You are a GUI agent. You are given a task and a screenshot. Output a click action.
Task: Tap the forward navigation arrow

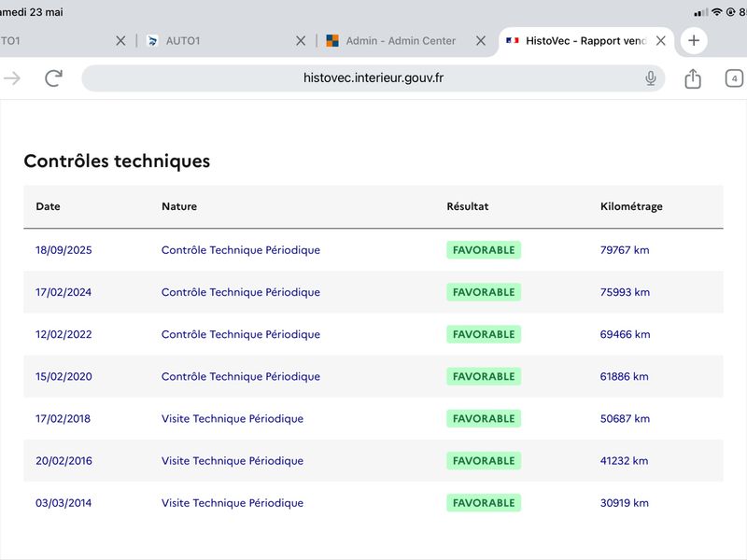(x=12, y=78)
